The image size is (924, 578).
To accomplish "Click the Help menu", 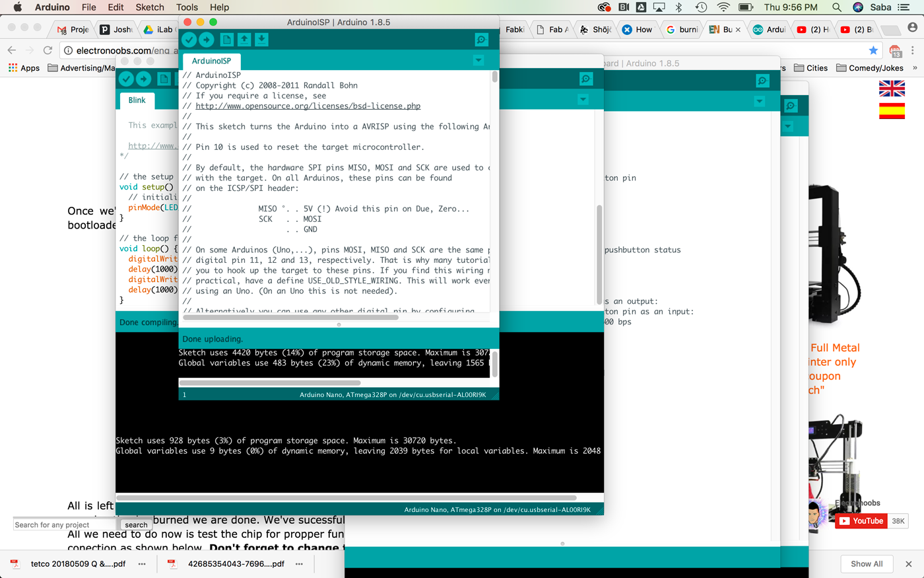I will [219, 7].
